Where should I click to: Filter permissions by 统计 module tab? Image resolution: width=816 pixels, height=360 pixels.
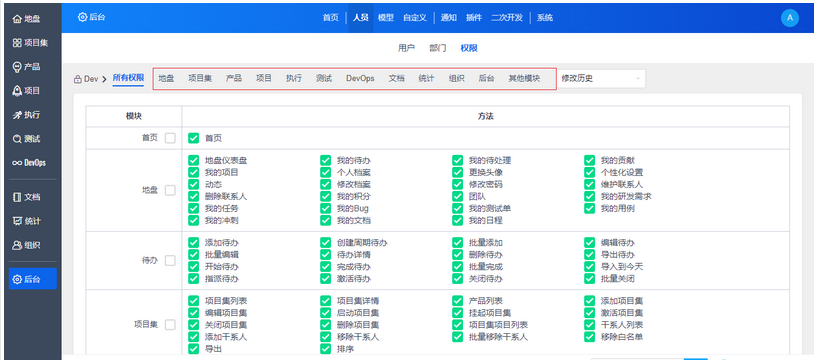(x=426, y=79)
